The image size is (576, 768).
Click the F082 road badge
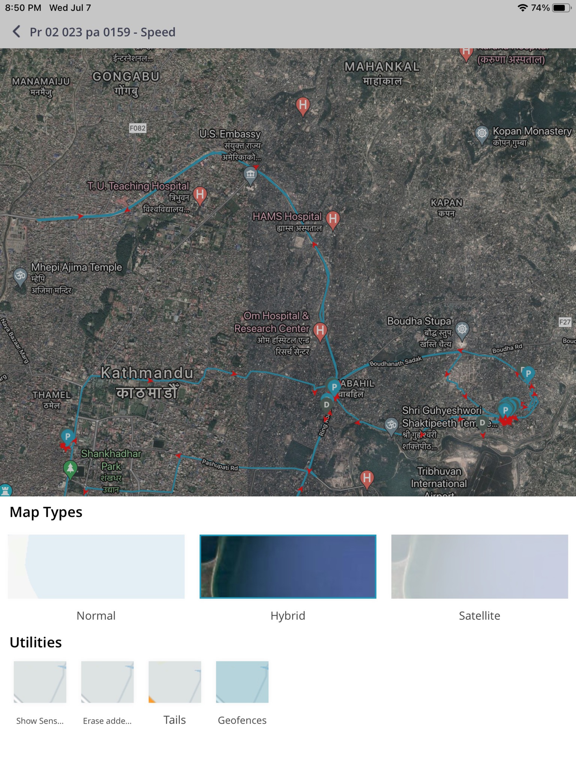[x=138, y=128]
